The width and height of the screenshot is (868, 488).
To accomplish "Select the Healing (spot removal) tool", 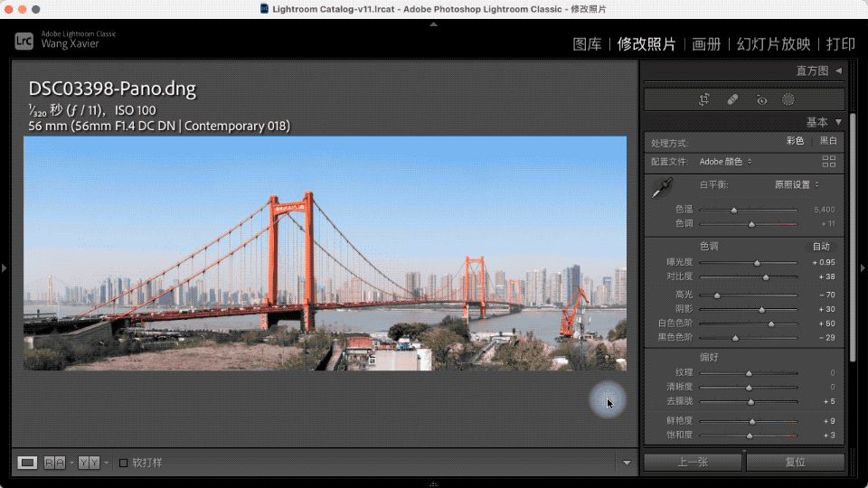I will (x=732, y=99).
